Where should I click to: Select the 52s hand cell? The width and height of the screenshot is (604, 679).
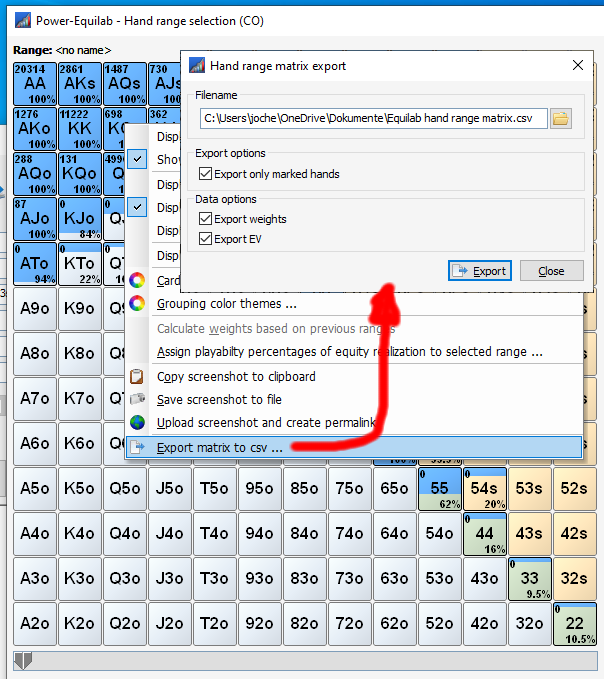pyautogui.click(x=575, y=489)
